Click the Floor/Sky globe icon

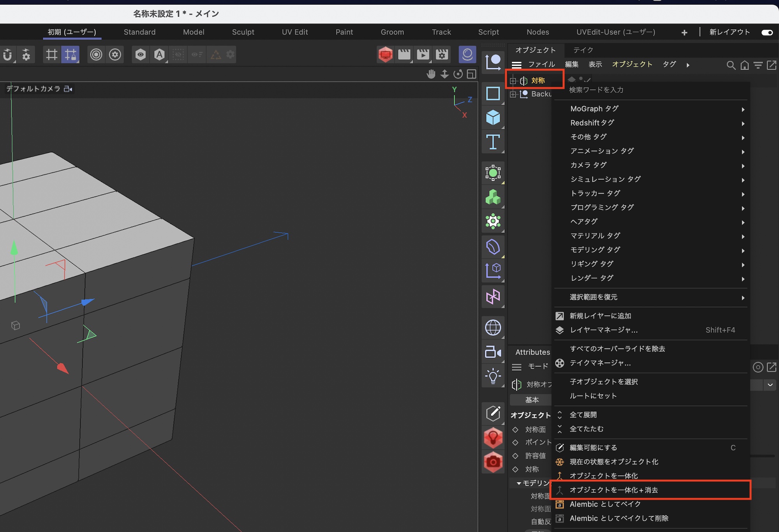pyautogui.click(x=493, y=328)
